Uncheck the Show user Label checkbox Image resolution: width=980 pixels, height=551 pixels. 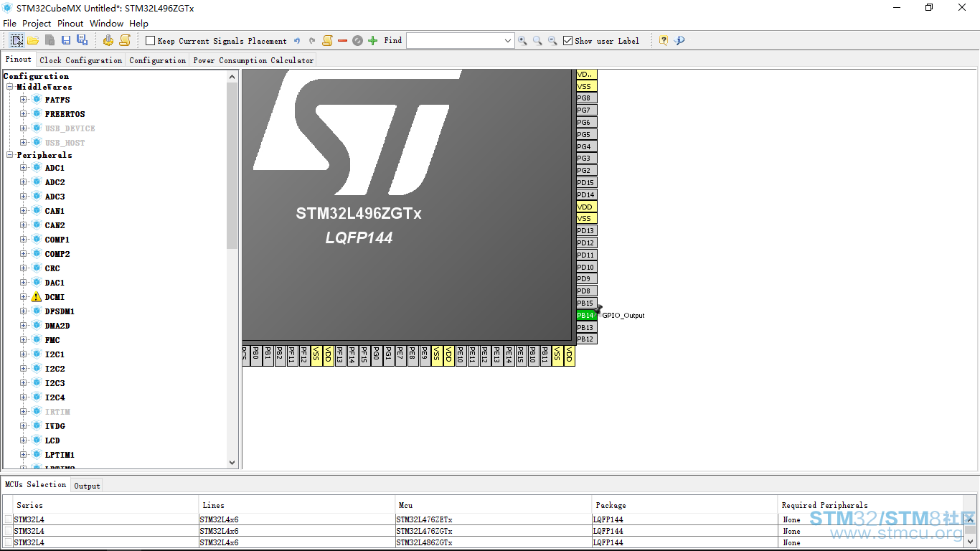[567, 41]
